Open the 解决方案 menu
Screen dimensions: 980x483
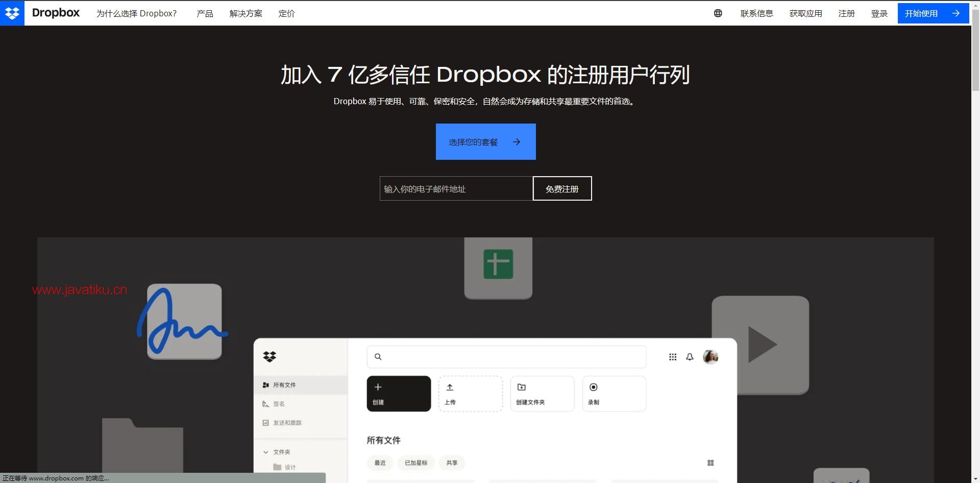pos(246,13)
